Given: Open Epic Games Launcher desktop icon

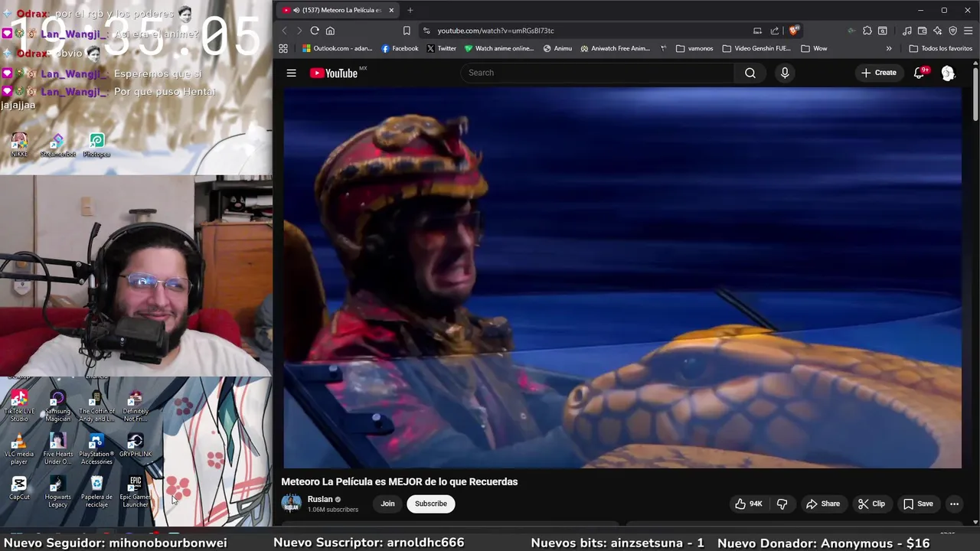Looking at the screenshot, I should pos(136,492).
